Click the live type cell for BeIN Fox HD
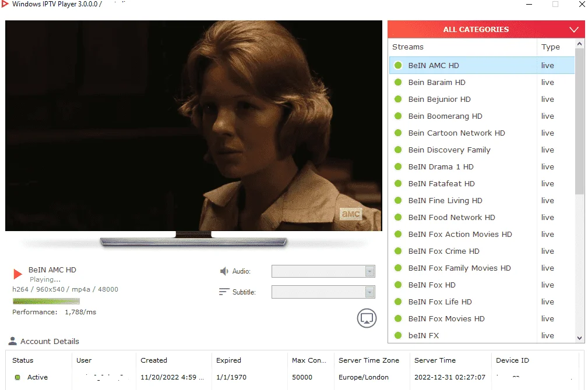Screen dimensions: 588x390 548,285
